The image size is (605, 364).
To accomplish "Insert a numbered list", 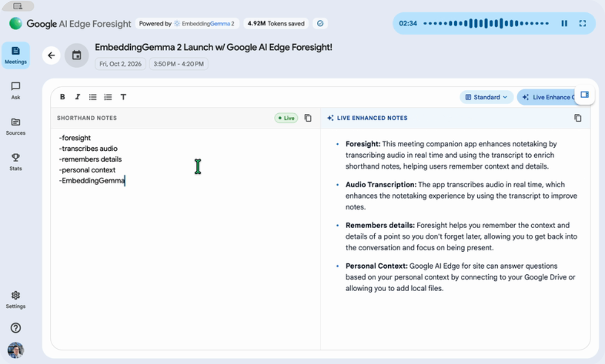I will point(108,97).
